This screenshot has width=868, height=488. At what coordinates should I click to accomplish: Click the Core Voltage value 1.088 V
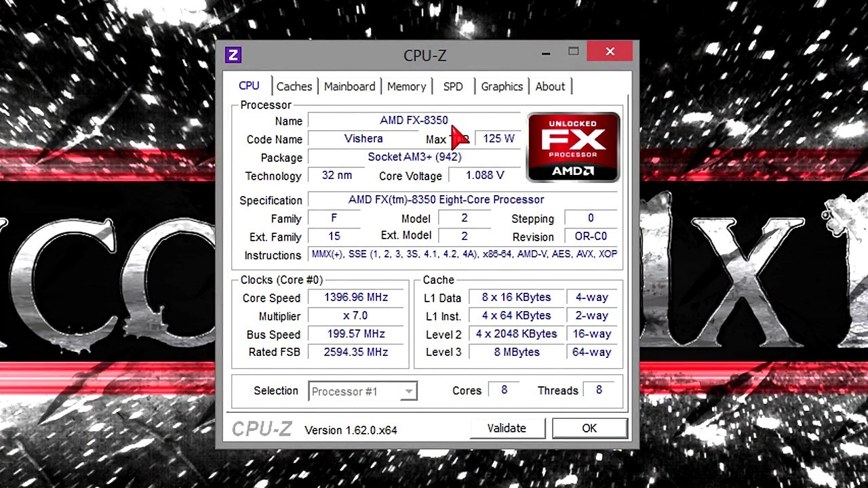pyautogui.click(x=485, y=175)
